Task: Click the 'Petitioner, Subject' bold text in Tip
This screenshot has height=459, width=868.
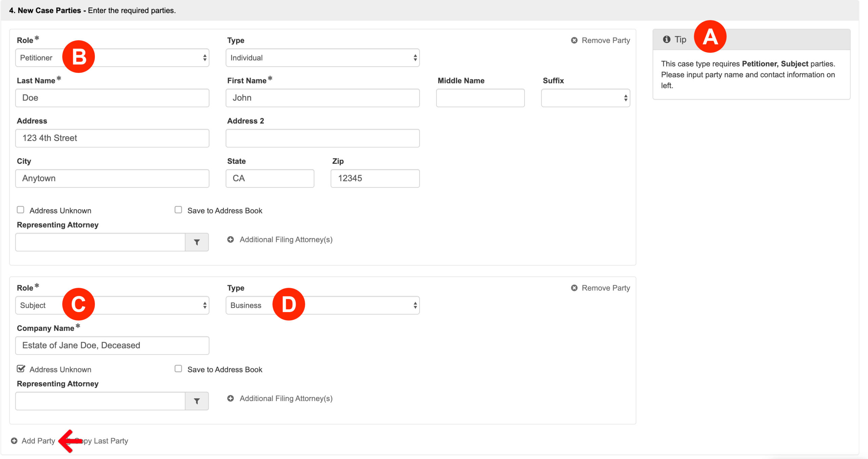Action: coord(775,64)
